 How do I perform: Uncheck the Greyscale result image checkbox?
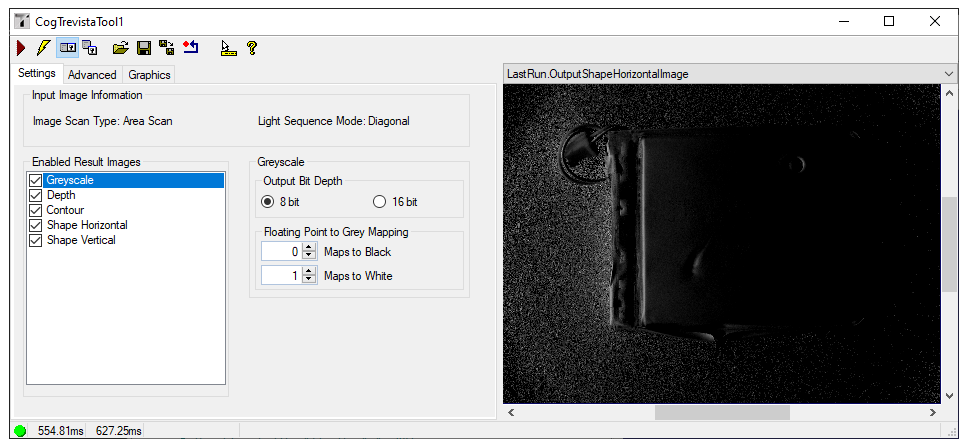pos(36,180)
